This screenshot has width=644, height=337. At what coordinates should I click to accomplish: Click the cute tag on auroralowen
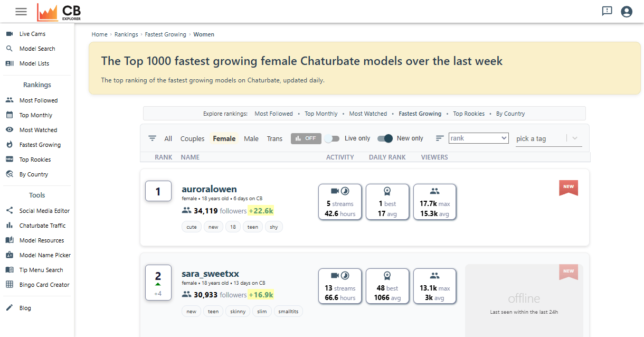click(x=192, y=227)
